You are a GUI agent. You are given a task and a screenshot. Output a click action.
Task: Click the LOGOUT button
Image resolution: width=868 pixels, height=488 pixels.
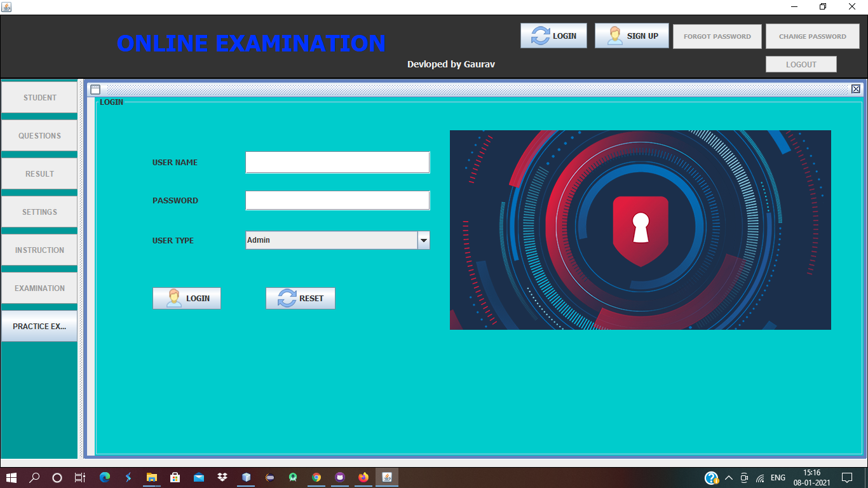coord(801,64)
